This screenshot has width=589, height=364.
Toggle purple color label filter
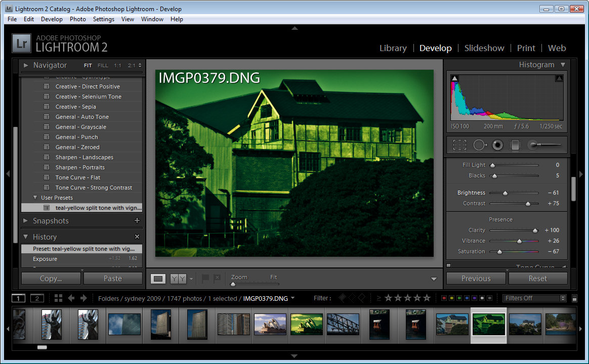pos(474,298)
